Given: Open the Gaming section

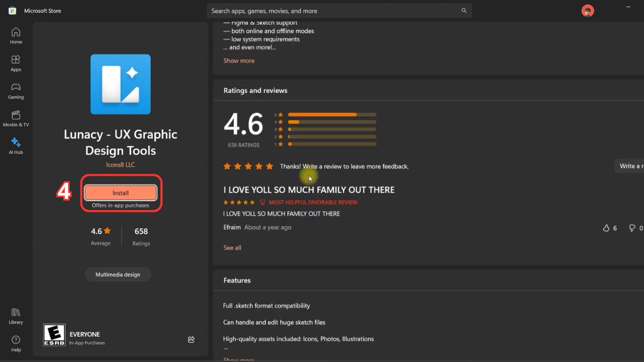Looking at the screenshot, I should coord(16,91).
